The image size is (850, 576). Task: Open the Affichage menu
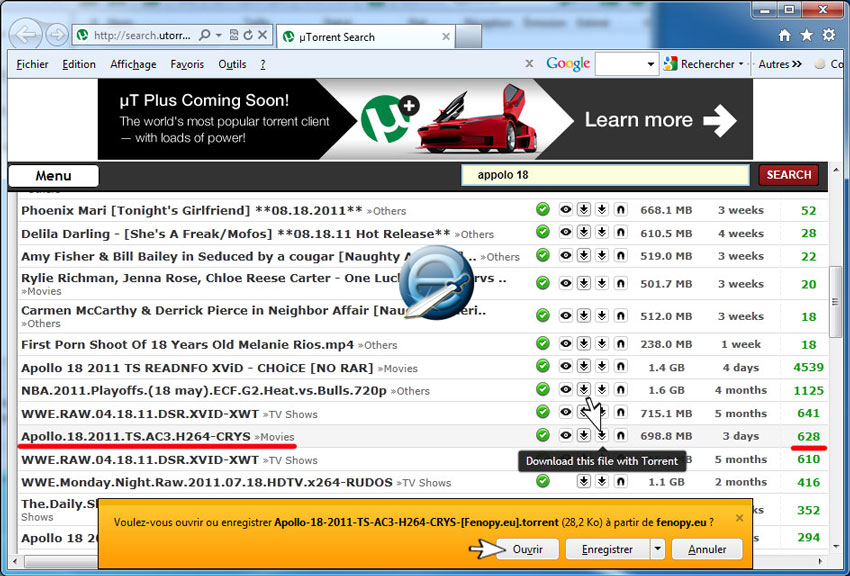click(x=133, y=64)
